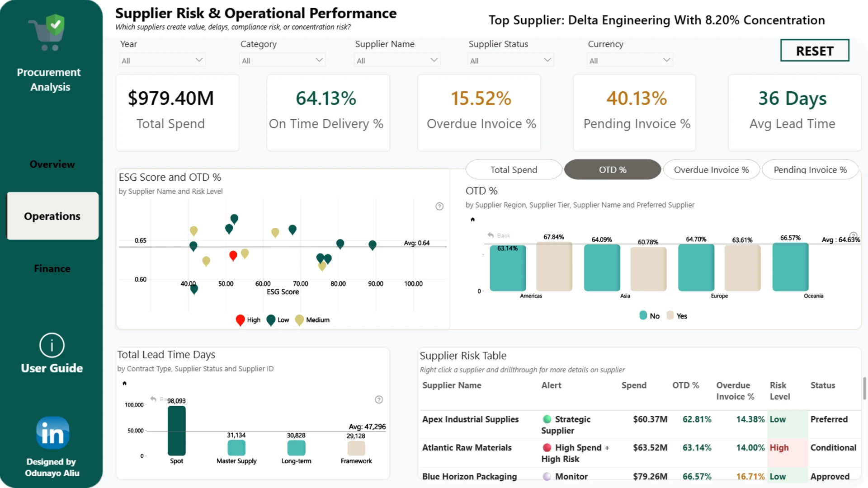Open the Supplier Name filter dropdown

(x=397, y=60)
